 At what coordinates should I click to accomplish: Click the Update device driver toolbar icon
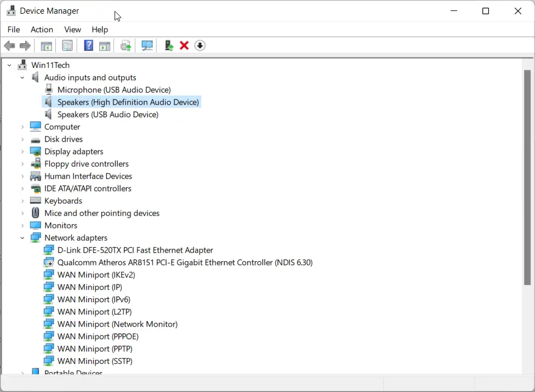(126, 46)
